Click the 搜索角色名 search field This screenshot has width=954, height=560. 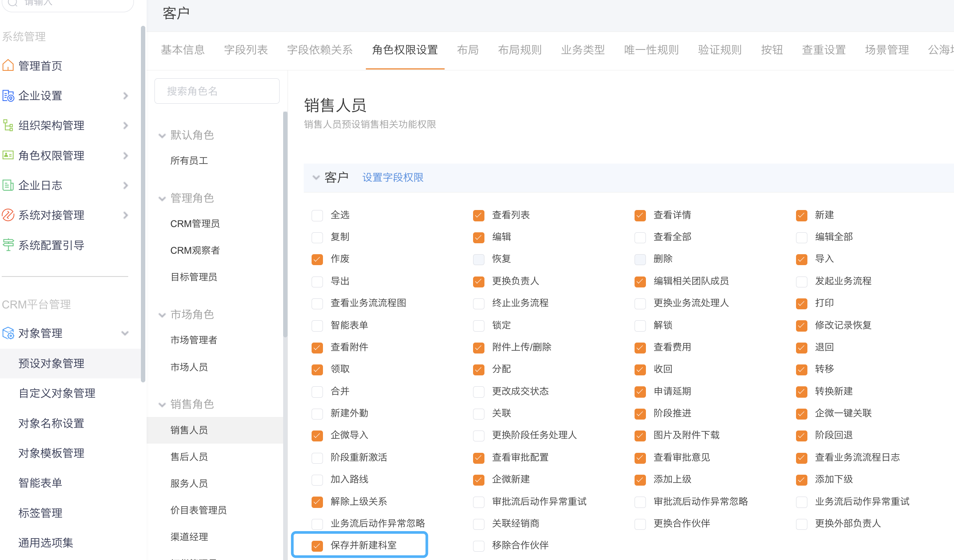tap(217, 91)
